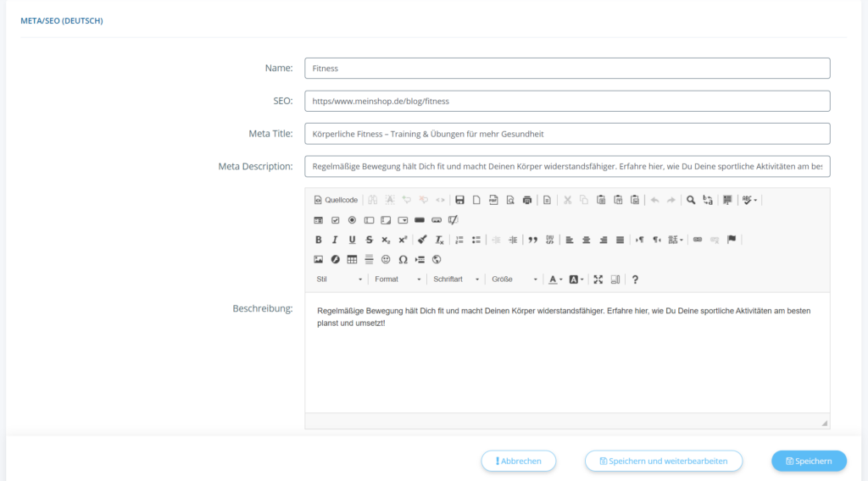Open the special character (Omega) picker

403,259
